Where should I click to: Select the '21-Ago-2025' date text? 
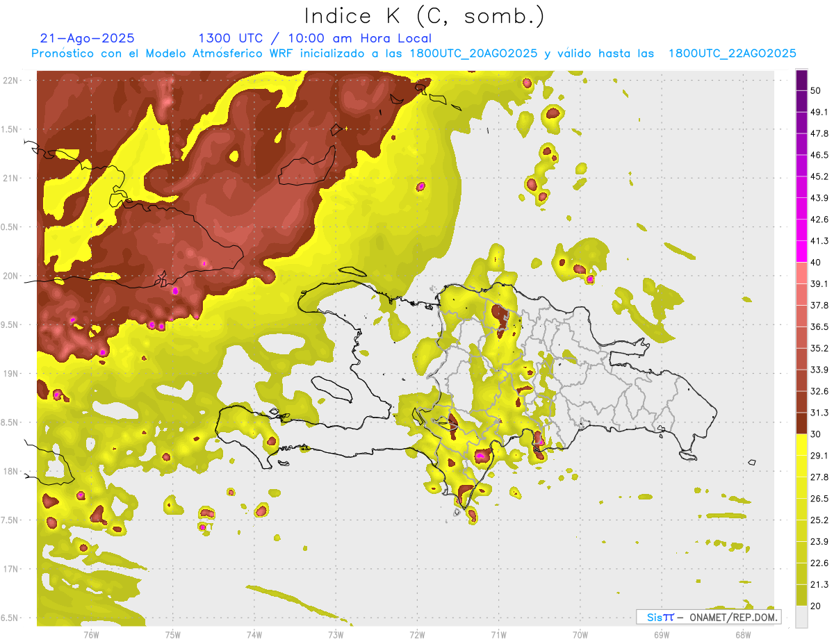click(88, 38)
